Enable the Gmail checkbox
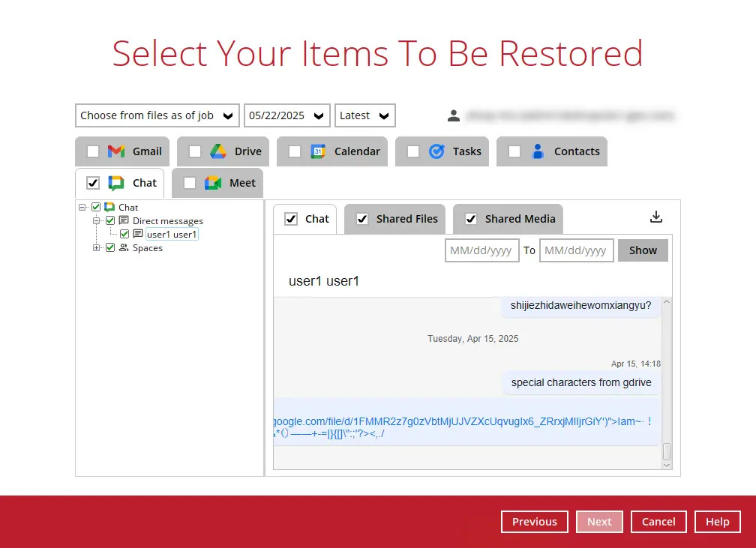 click(93, 151)
